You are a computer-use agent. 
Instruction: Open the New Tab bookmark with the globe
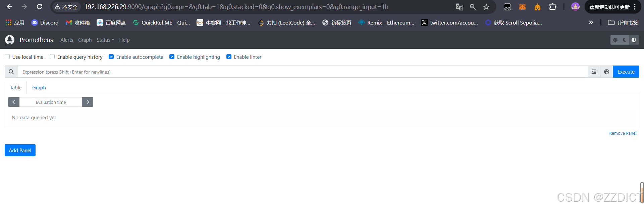click(337, 23)
